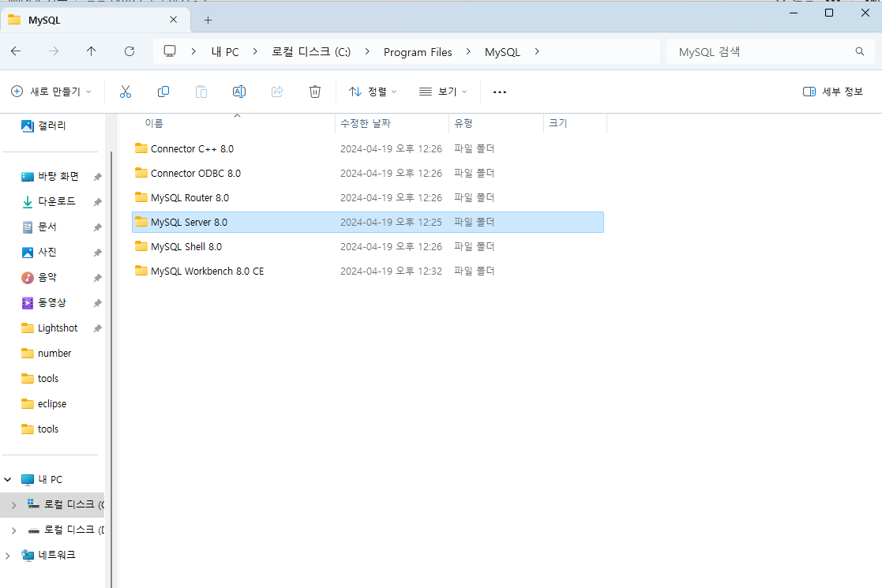Select 내 PC in the navigation tree
Image resolution: width=882 pixels, height=588 pixels.
pyautogui.click(x=42, y=480)
